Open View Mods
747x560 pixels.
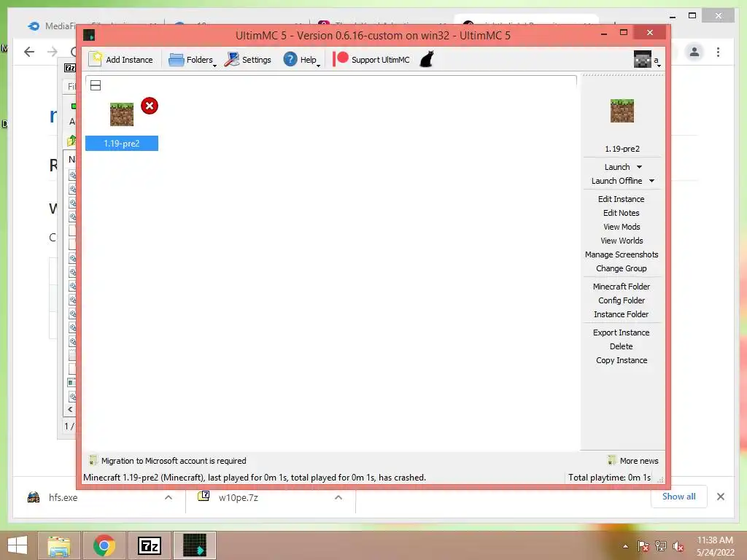(x=622, y=227)
